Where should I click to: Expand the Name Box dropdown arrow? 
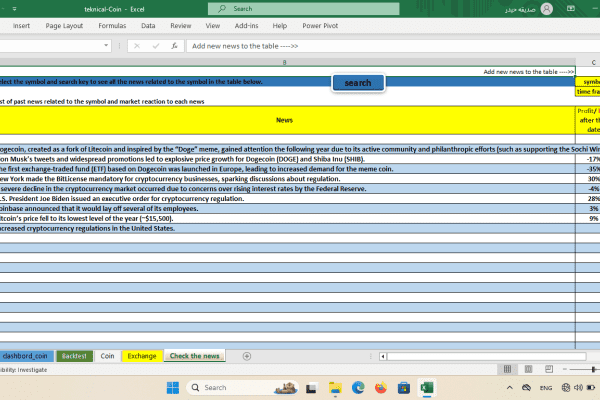(106, 46)
